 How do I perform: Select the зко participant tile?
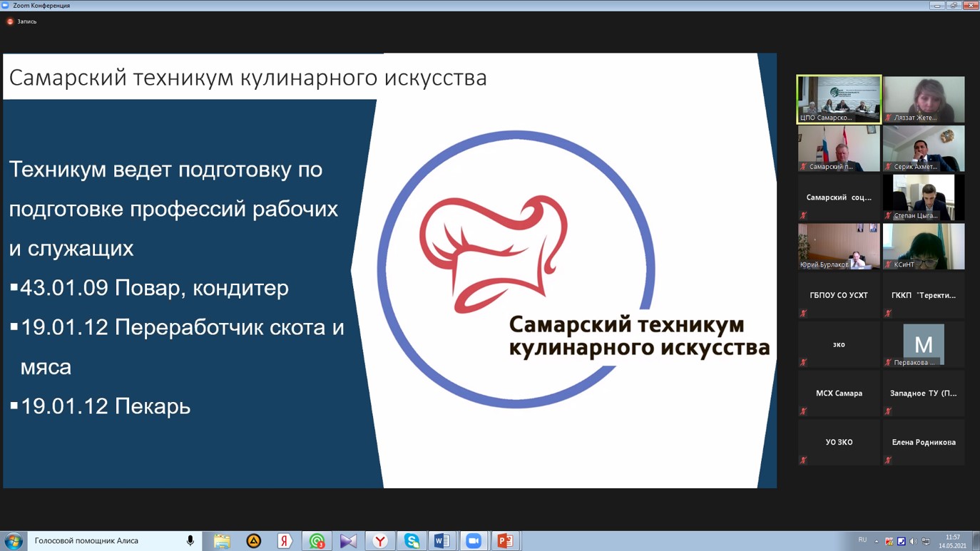839,344
